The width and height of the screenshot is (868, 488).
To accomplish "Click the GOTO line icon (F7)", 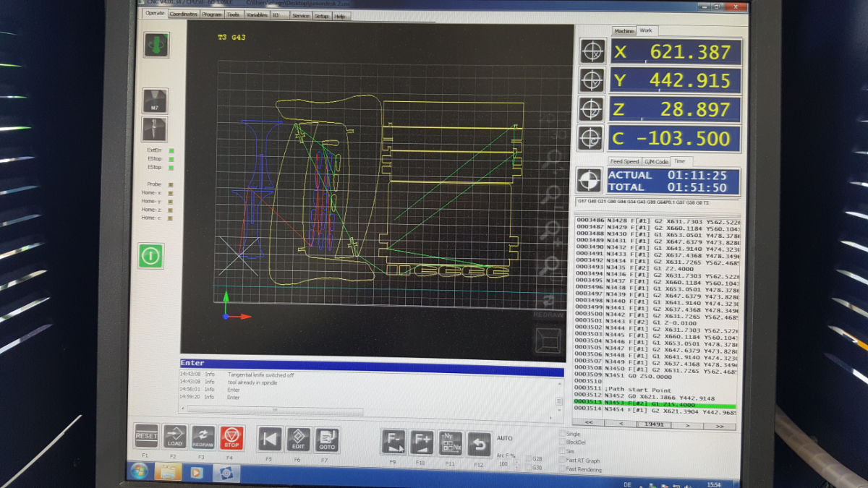I will click(326, 440).
